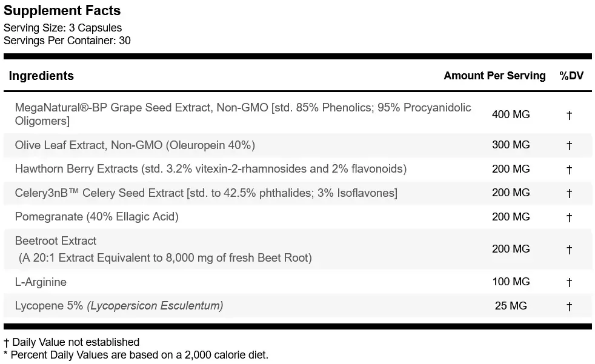Click the Servings Per Container: 30 line
This screenshot has height=364, width=595.
point(67,41)
